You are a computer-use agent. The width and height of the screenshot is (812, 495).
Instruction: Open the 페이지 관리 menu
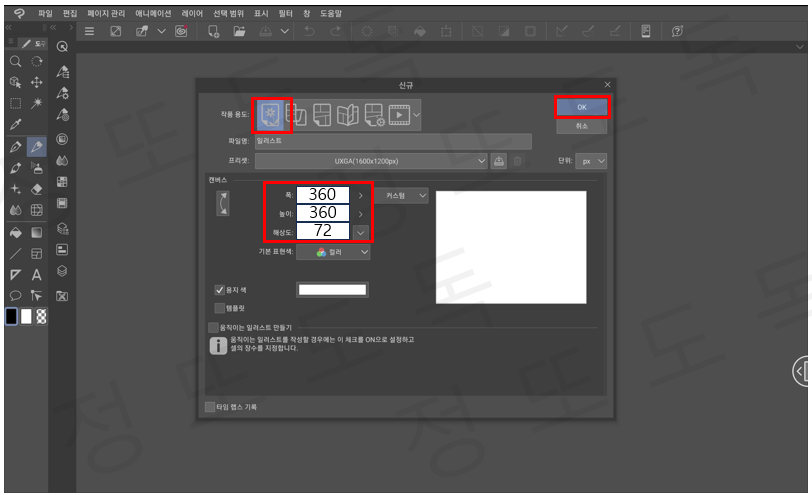pos(106,13)
